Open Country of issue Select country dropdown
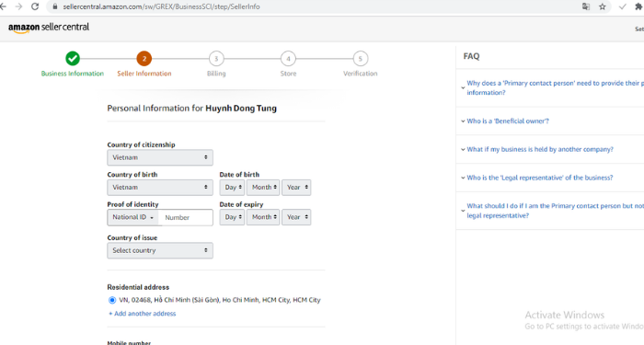This screenshot has width=644, height=345. tap(160, 250)
